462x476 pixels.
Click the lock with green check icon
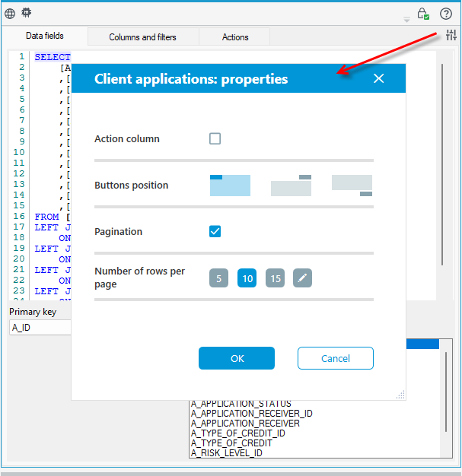pyautogui.click(x=422, y=14)
